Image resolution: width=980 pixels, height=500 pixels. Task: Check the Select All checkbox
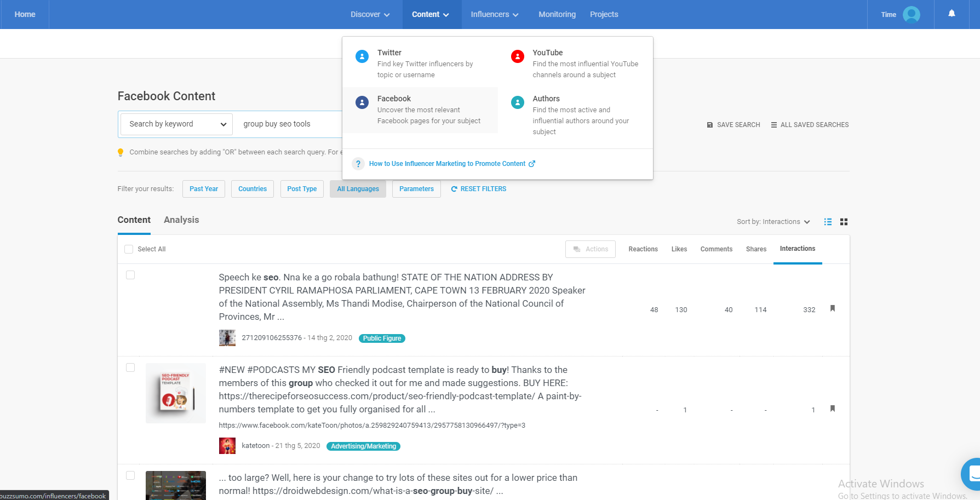129,249
